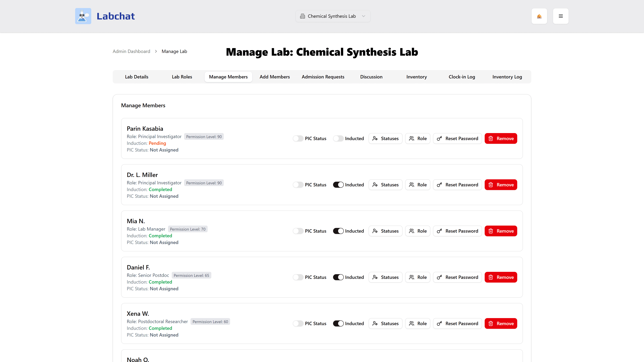This screenshot has height=362, width=644.
Task: Remove Mia N. from the lab
Action: point(500,231)
